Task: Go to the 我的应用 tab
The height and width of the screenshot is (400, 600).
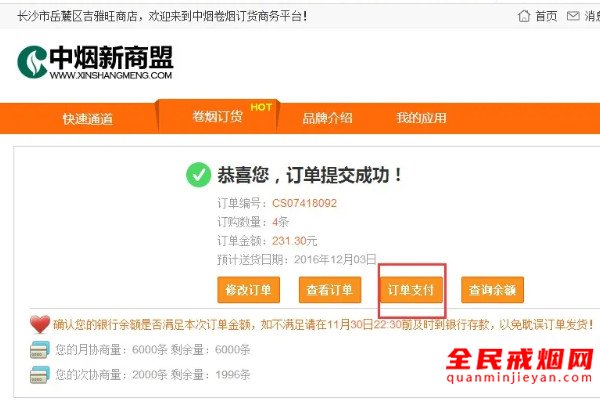Action: click(x=421, y=118)
